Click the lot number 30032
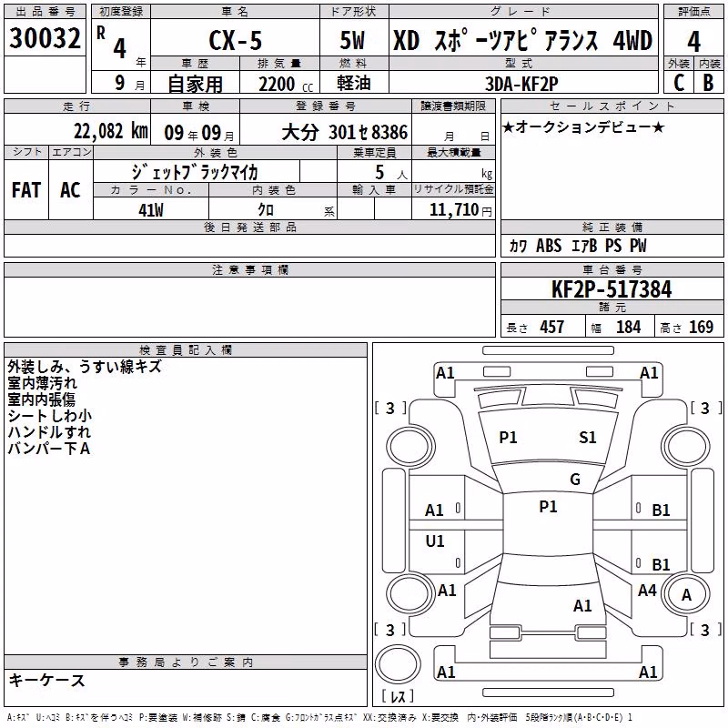This screenshot has height=728, width=728. click(45, 38)
